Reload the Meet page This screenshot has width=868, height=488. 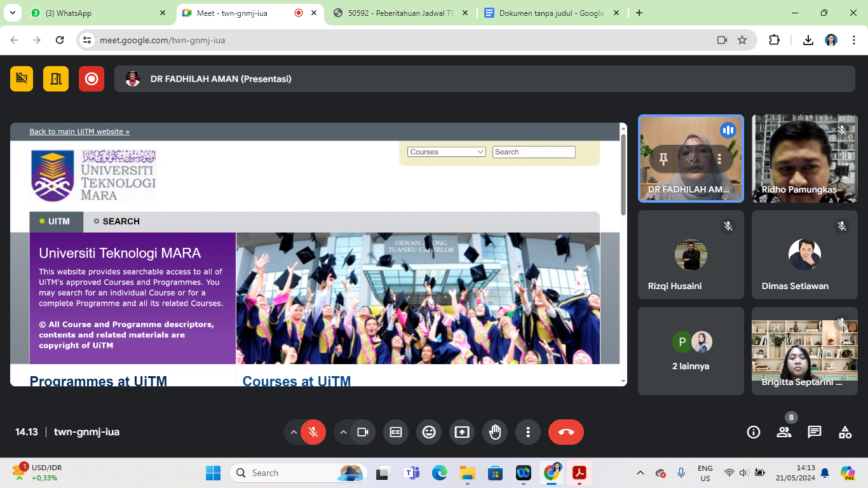(x=60, y=40)
